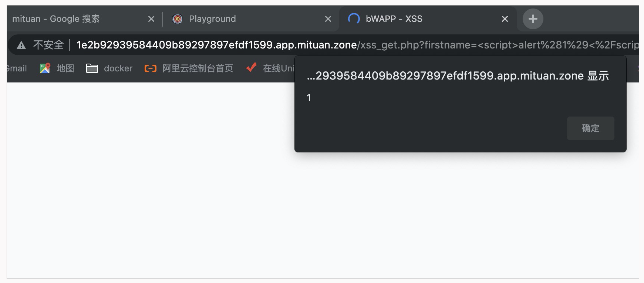Image resolution: width=644 pixels, height=283 pixels.
Task: Open a new tab with plus button
Action: tap(533, 19)
